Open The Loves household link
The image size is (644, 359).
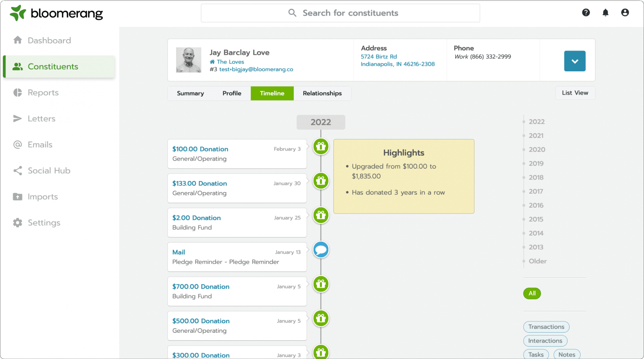230,62
